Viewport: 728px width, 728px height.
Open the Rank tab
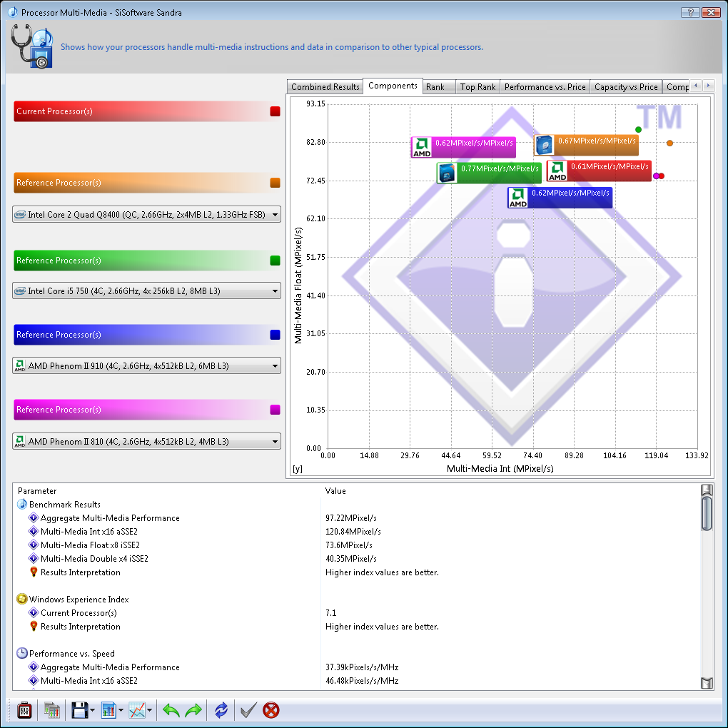pos(439,87)
